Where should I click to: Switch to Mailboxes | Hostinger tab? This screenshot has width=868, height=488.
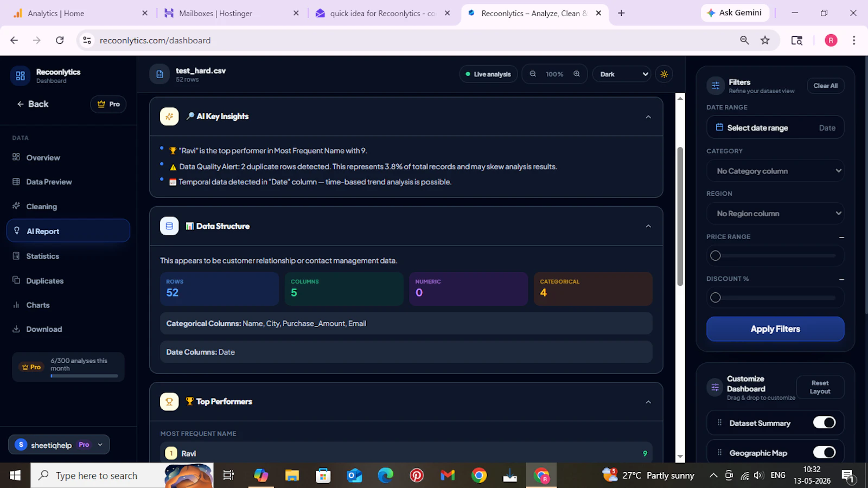pos(231,13)
